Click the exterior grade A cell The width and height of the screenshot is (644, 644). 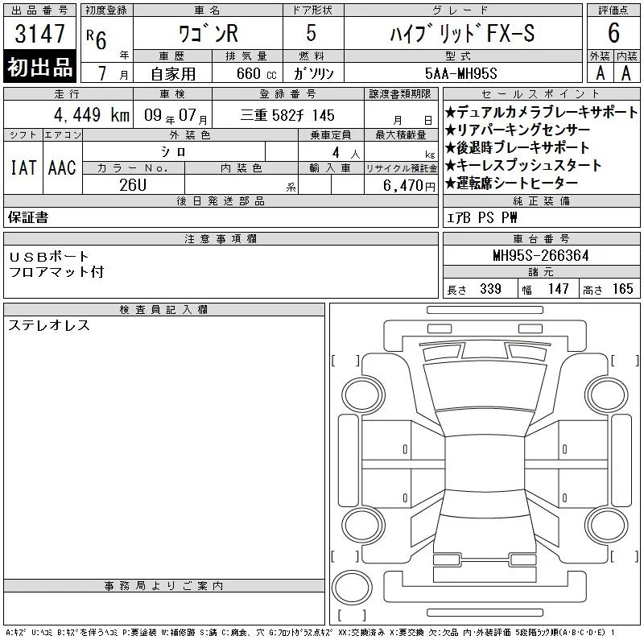pos(600,72)
